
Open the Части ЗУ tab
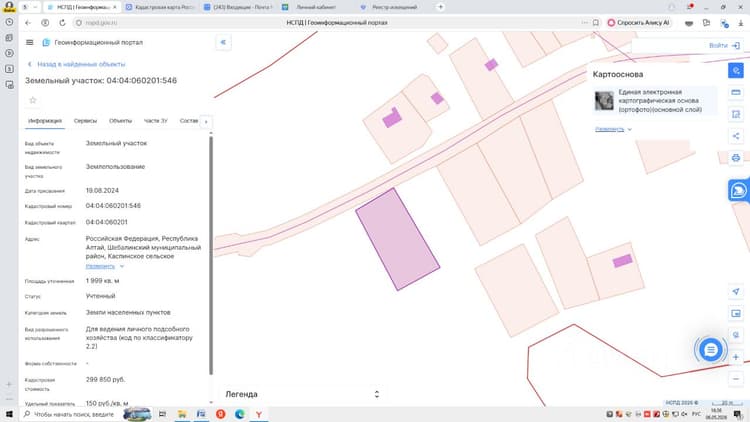pos(155,121)
